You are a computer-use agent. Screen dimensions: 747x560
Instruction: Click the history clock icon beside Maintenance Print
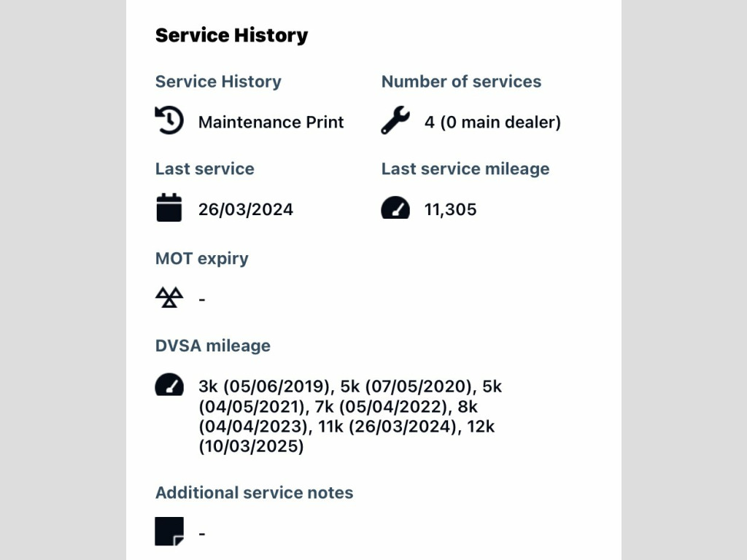pyautogui.click(x=169, y=120)
